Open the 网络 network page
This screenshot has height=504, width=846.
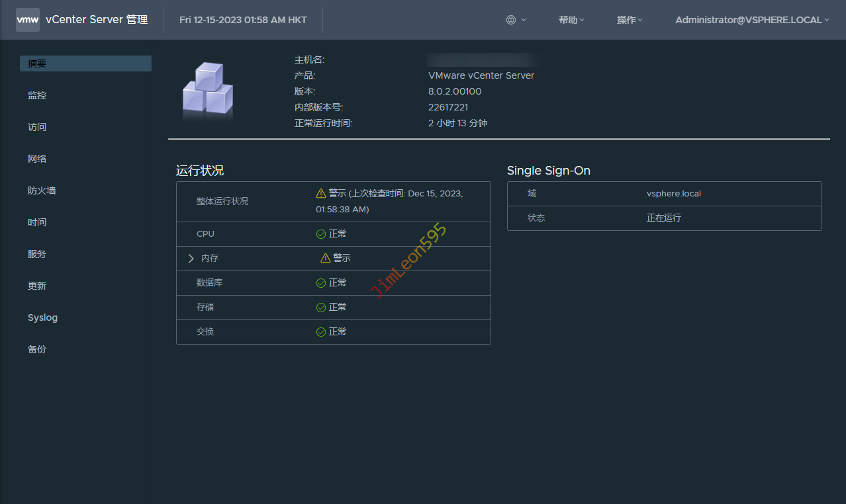click(x=37, y=159)
